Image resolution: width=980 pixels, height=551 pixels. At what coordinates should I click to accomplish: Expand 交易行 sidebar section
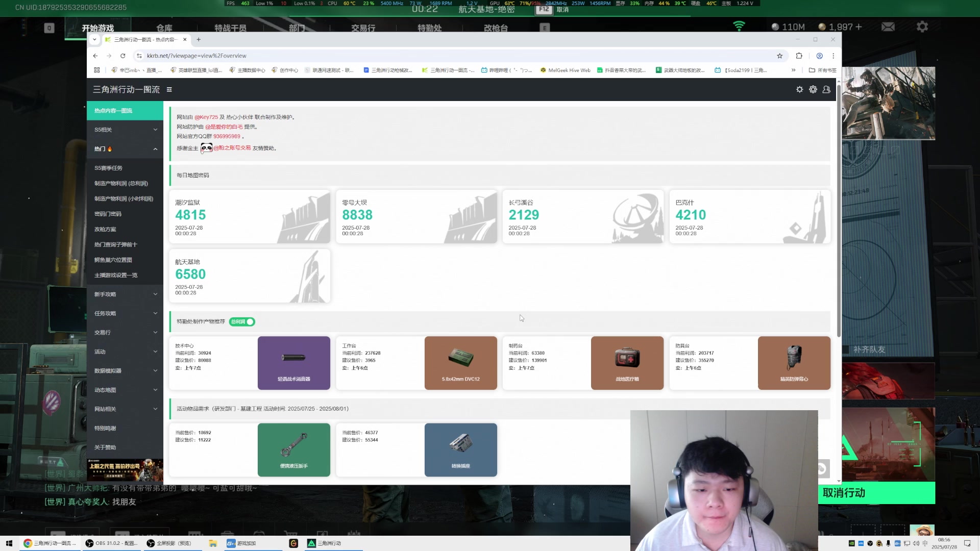pos(125,333)
